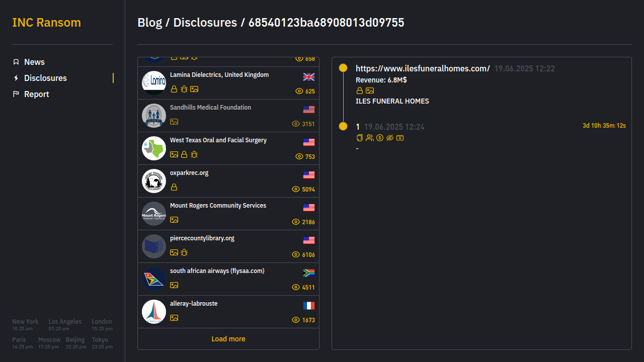Click lock icon under Iles Funeral Homes revenue
This screenshot has width=644, height=362.
coord(360,90)
